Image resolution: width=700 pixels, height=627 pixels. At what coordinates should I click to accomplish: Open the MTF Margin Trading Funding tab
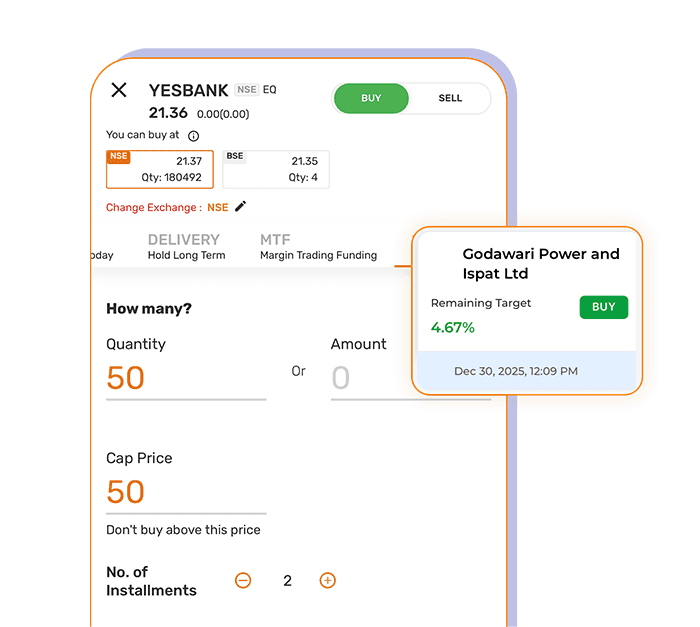click(x=318, y=247)
